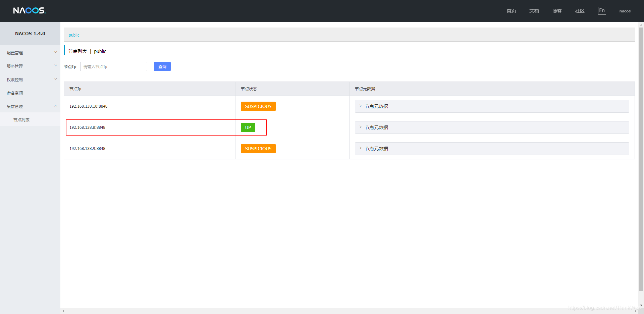
Task: Collapse the 集群管理 sidebar menu
Action: 30,106
